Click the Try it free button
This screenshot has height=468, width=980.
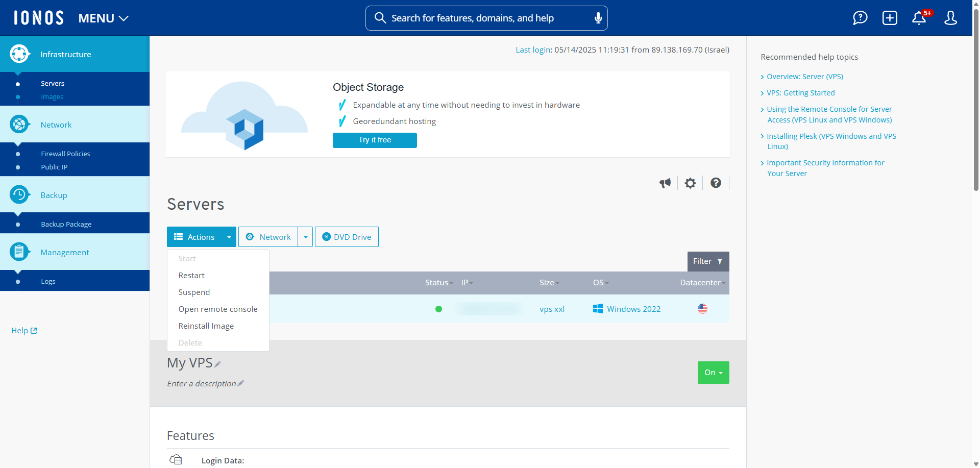[x=375, y=140]
